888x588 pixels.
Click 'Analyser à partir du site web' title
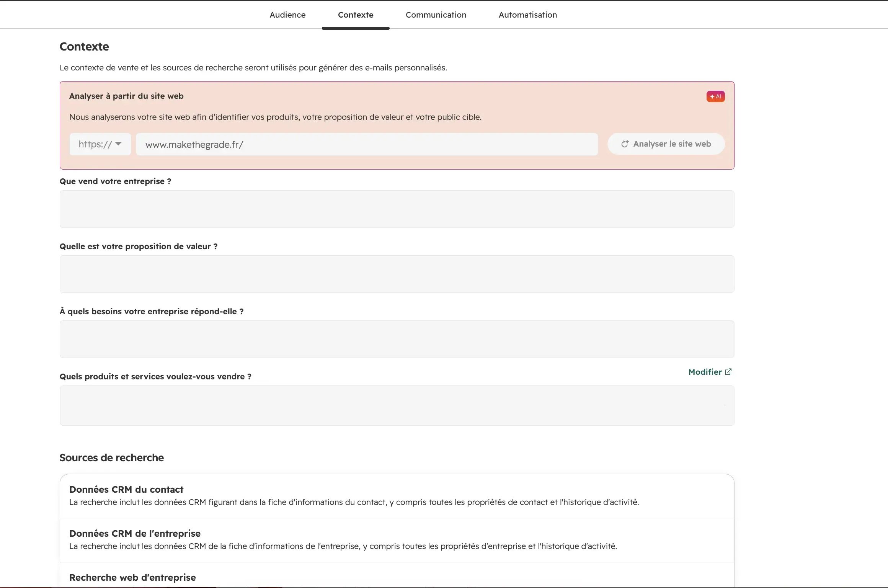(x=126, y=96)
